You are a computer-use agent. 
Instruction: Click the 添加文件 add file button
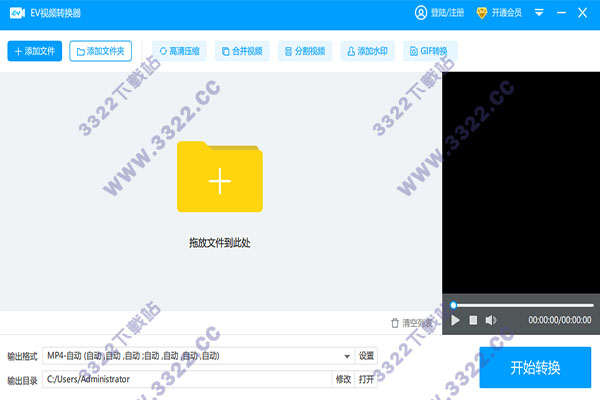(x=34, y=51)
